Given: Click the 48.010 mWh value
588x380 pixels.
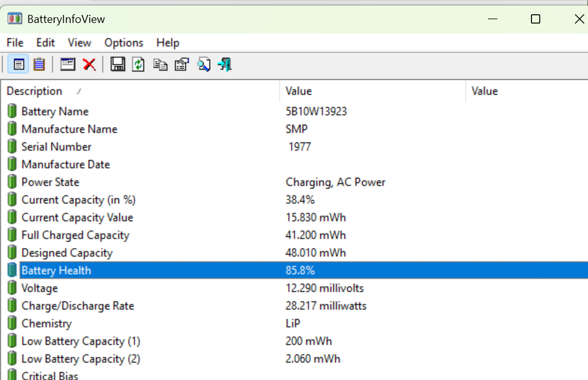Looking at the screenshot, I should point(315,252).
